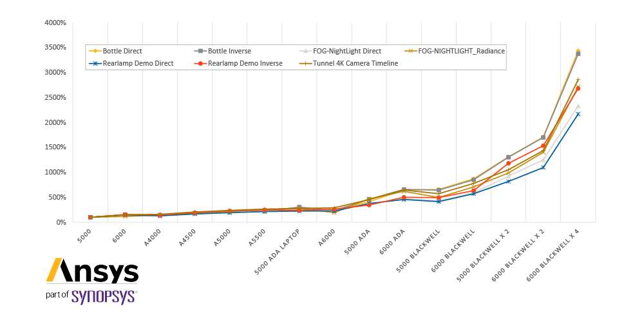Click the Tunnel 4K Camera Timeline legend
The image size is (644, 322).
click(x=350, y=63)
